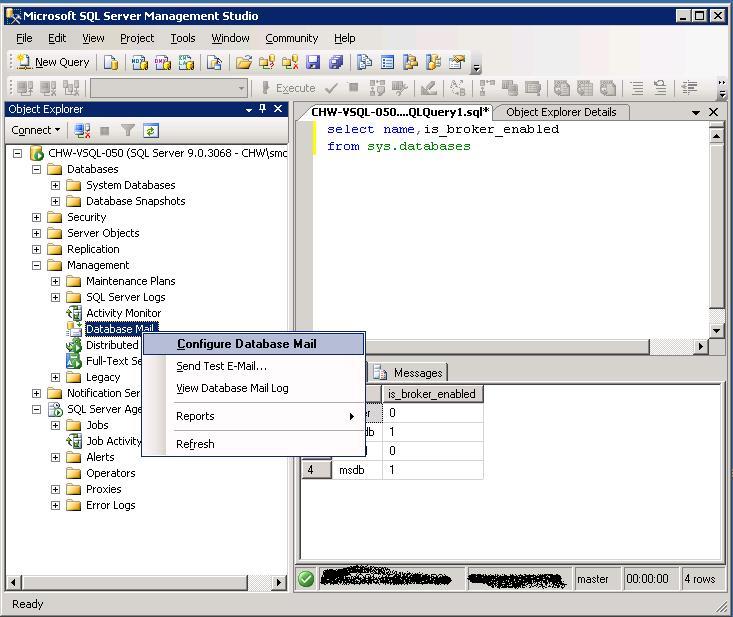The image size is (733, 617).
Task: Choose View Database Mail Log
Action: pyautogui.click(x=253, y=388)
